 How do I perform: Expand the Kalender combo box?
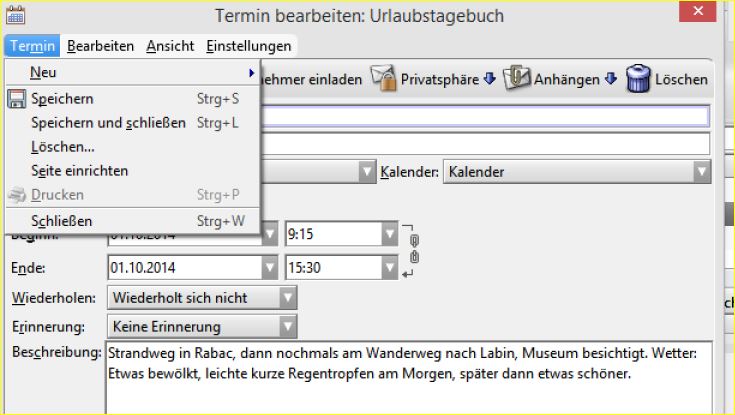pos(701,172)
